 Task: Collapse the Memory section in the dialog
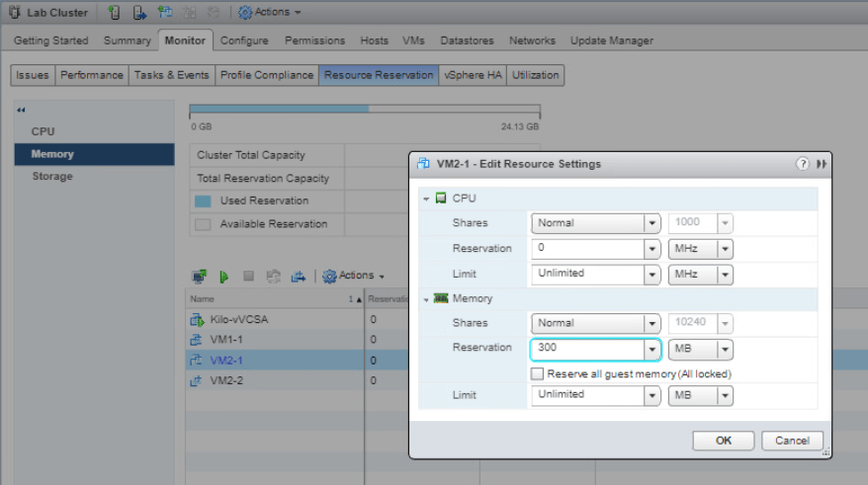coord(426,298)
